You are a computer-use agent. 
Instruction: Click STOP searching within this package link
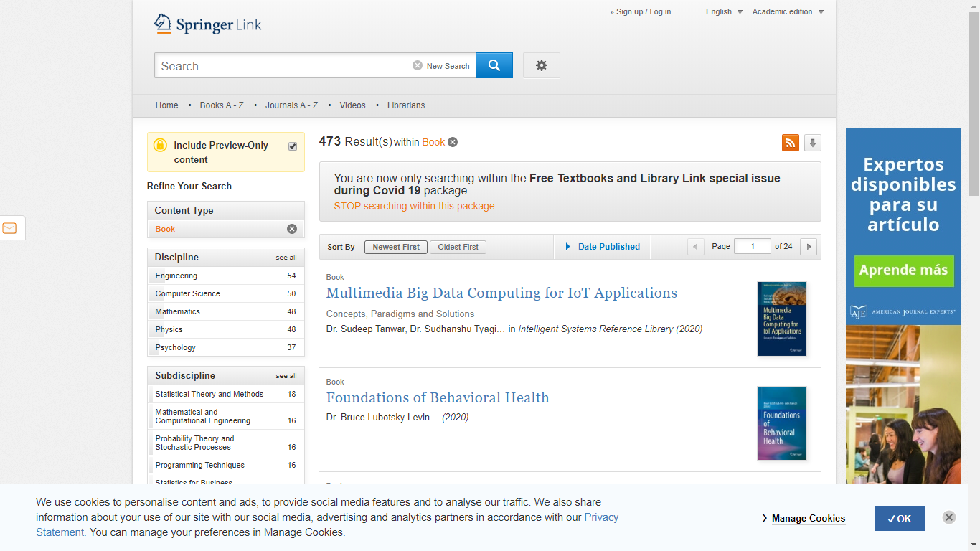414,206
